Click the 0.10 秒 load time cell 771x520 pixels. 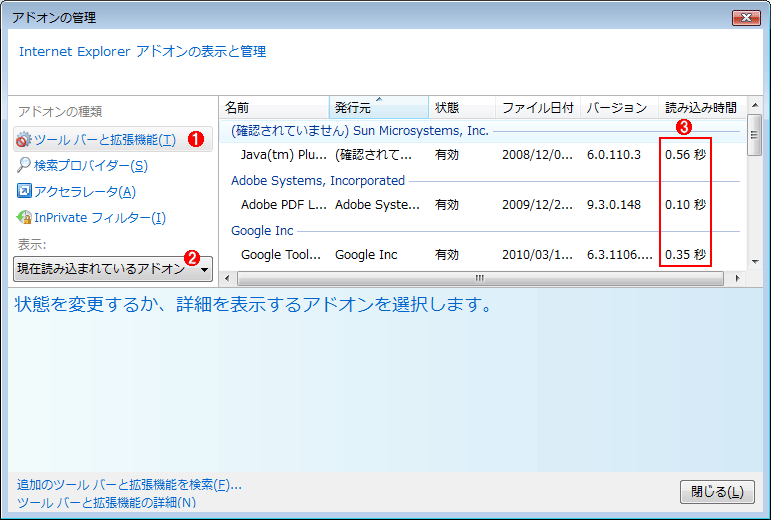point(685,204)
